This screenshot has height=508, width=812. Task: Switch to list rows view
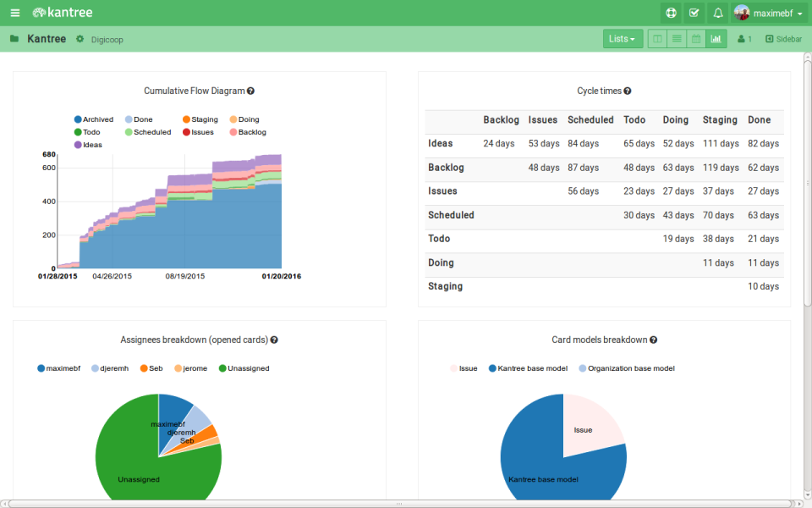677,39
